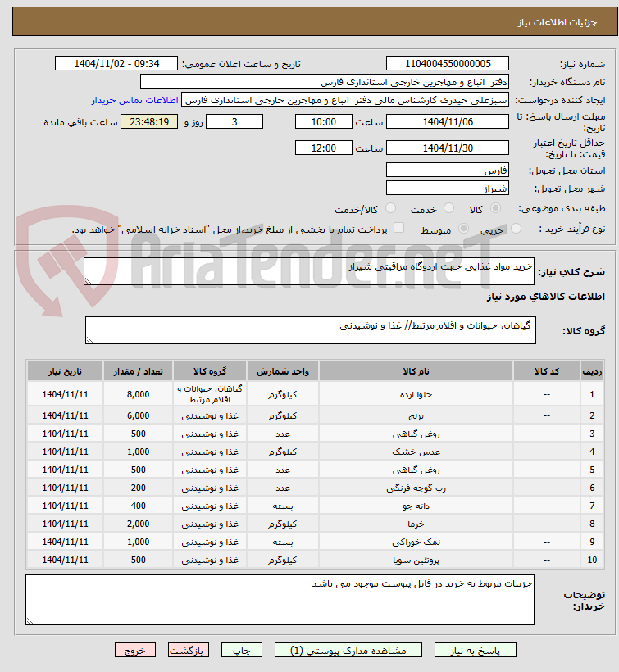This screenshot has width=619, height=672.
Task: Select the خدمت radio button
Action: [448, 208]
